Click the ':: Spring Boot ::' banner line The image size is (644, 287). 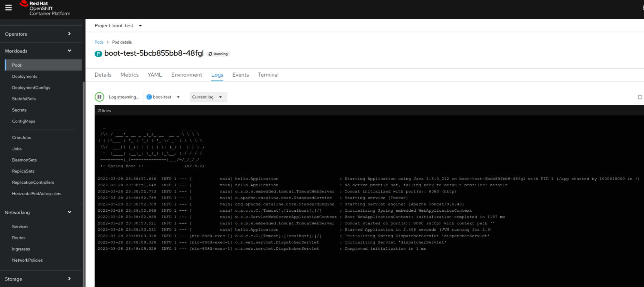(122, 166)
